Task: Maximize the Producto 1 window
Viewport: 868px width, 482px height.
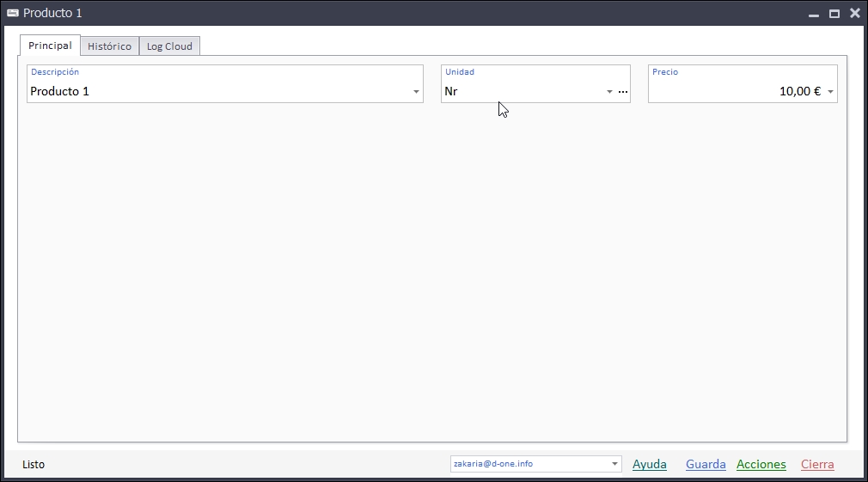Action: point(834,14)
